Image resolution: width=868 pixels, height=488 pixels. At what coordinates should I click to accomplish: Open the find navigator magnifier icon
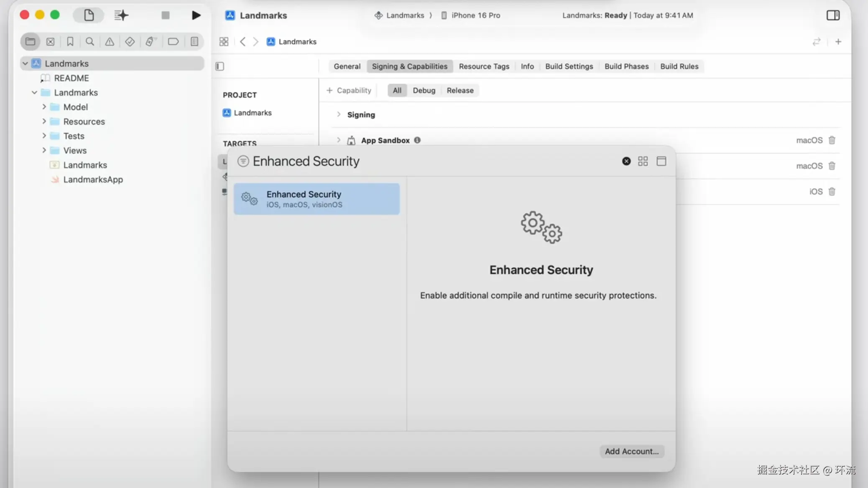point(89,42)
